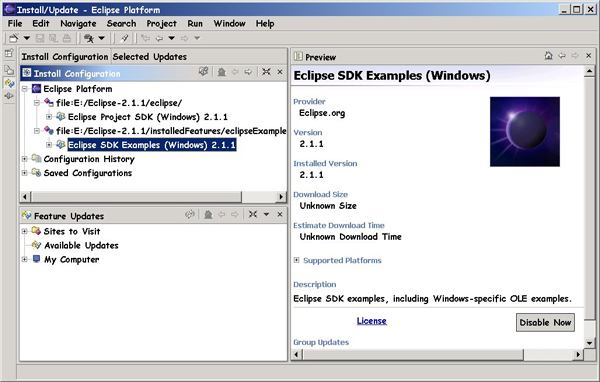Click the Preview back arrow

click(562, 56)
